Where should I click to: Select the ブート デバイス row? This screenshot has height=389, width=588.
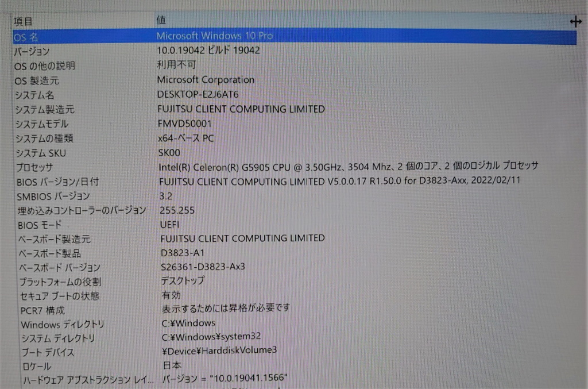pyautogui.click(x=48, y=353)
